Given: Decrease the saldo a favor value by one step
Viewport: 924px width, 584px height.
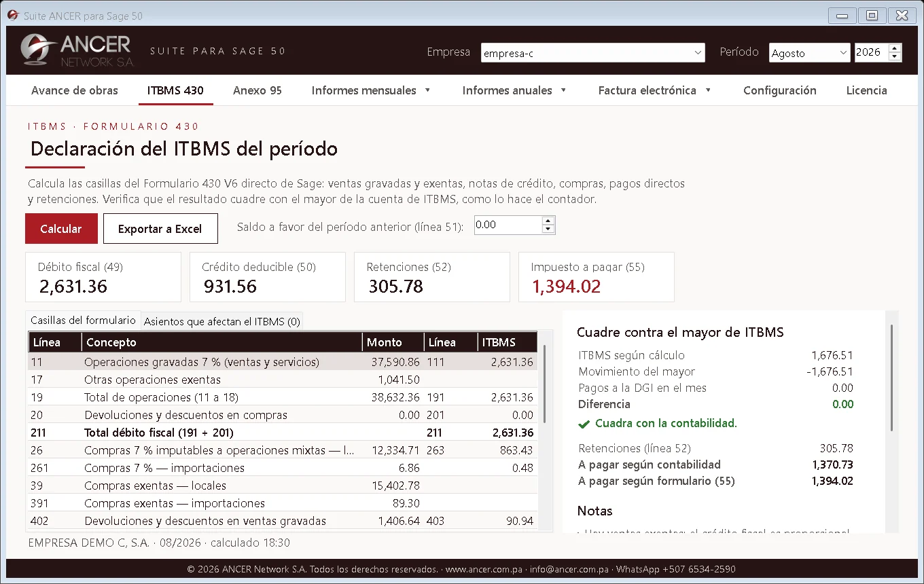Looking at the screenshot, I should tap(548, 230).
